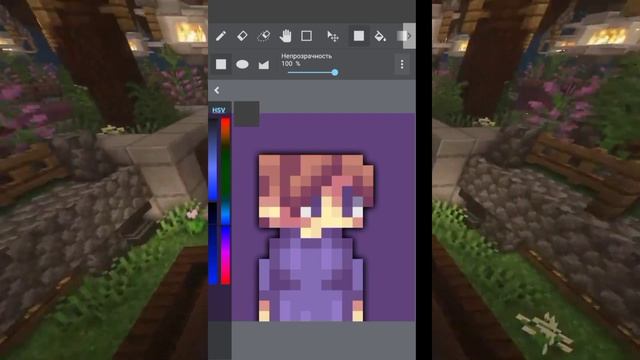The height and width of the screenshot is (360, 640).
Task: Collapse panel with back chevron
Action: click(x=217, y=90)
